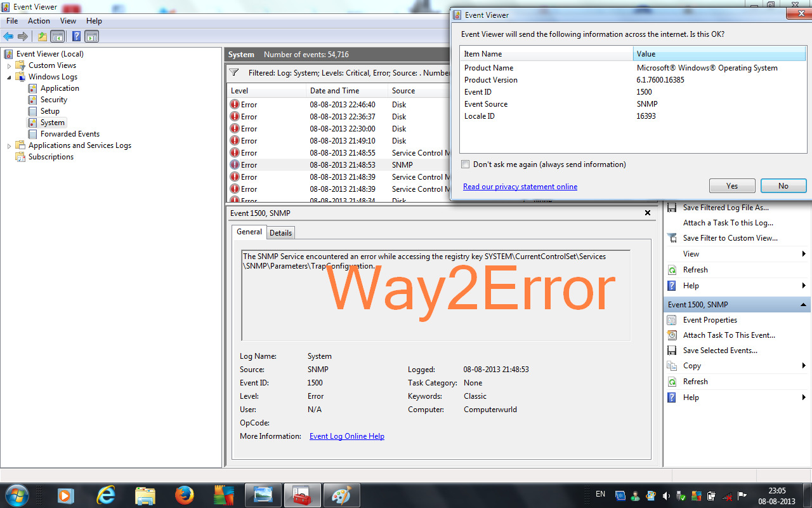
Task: Open Help using the blue question mark toolbar icon
Action: (x=75, y=36)
